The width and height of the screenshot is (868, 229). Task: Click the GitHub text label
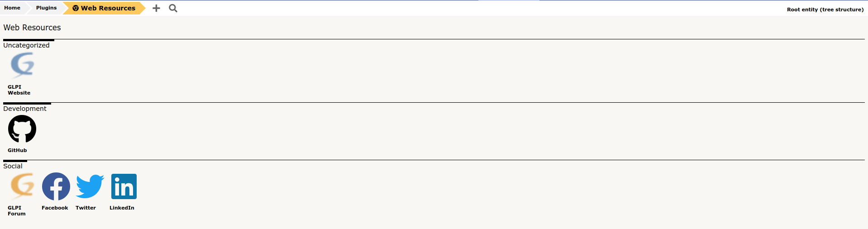point(17,150)
